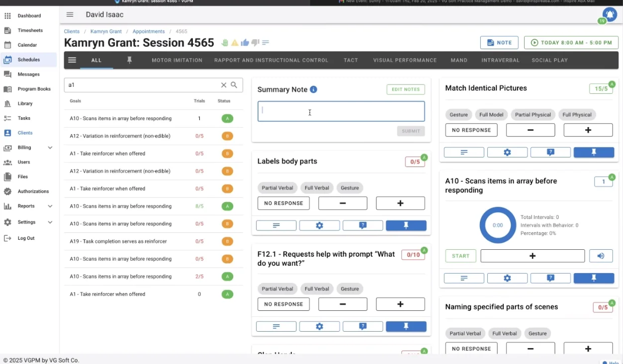This screenshot has height=364, width=623.
Task: Pin the Labels body parts card
Action: [x=406, y=225]
